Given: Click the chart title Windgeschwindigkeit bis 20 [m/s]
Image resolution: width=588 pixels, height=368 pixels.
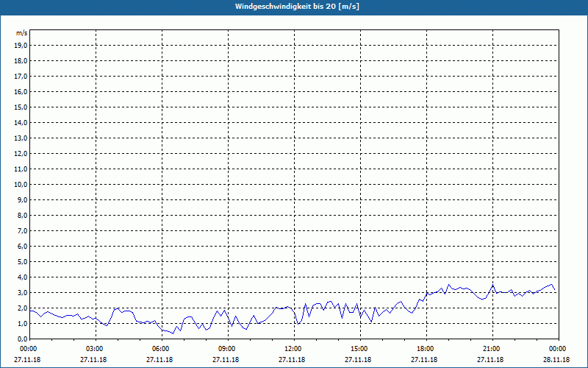Looking at the screenshot, I should click(x=297, y=7).
